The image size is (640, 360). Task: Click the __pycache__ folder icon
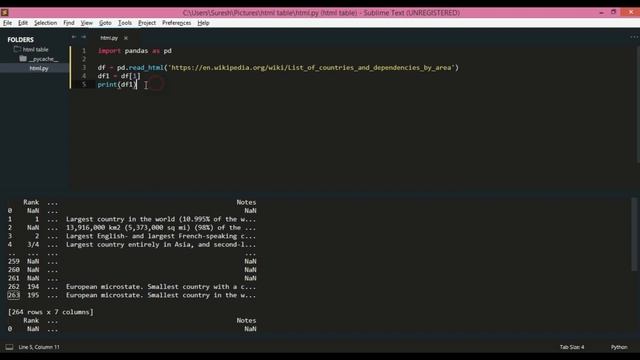[23, 59]
